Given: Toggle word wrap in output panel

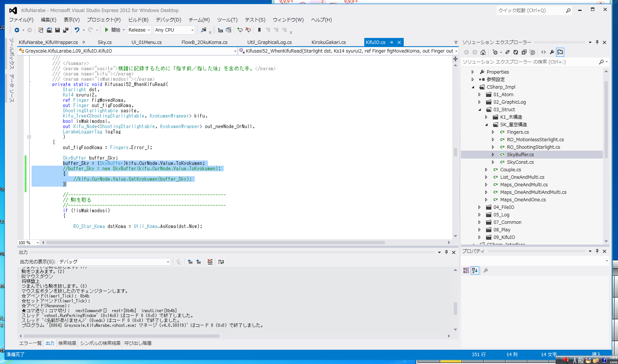Looking at the screenshot, I should (221, 262).
